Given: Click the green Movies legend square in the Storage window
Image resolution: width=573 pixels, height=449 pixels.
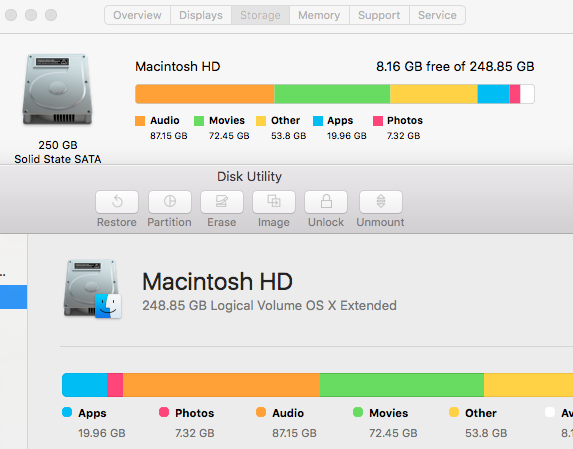Looking at the screenshot, I should coord(199,121).
